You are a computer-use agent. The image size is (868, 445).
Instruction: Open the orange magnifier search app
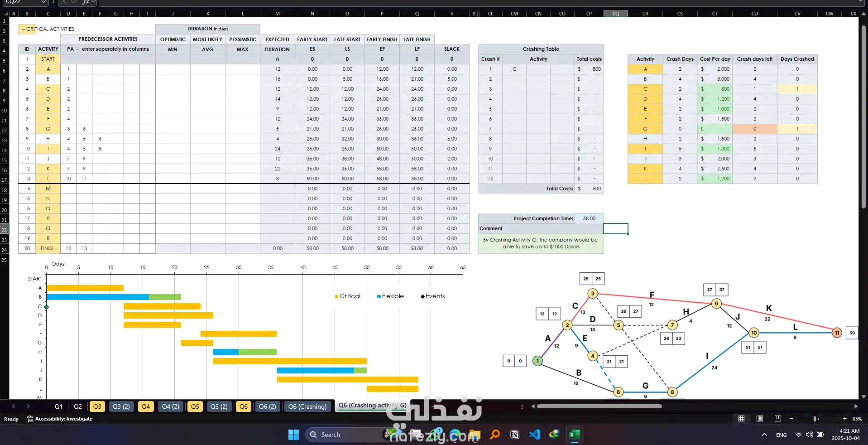(x=495, y=435)
